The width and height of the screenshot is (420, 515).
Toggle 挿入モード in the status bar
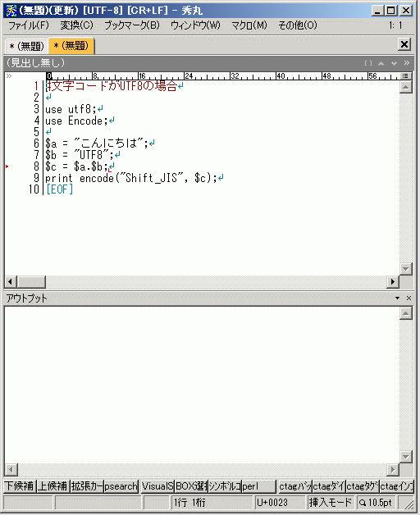331,503
